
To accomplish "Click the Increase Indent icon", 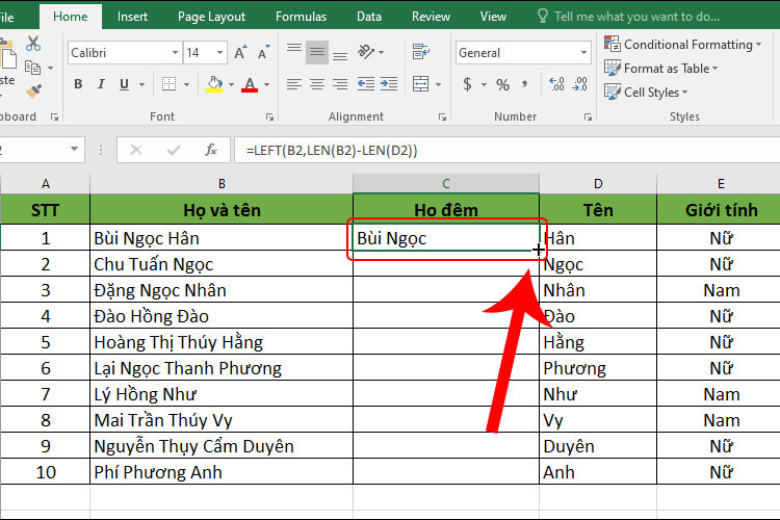I will (389, 84).
